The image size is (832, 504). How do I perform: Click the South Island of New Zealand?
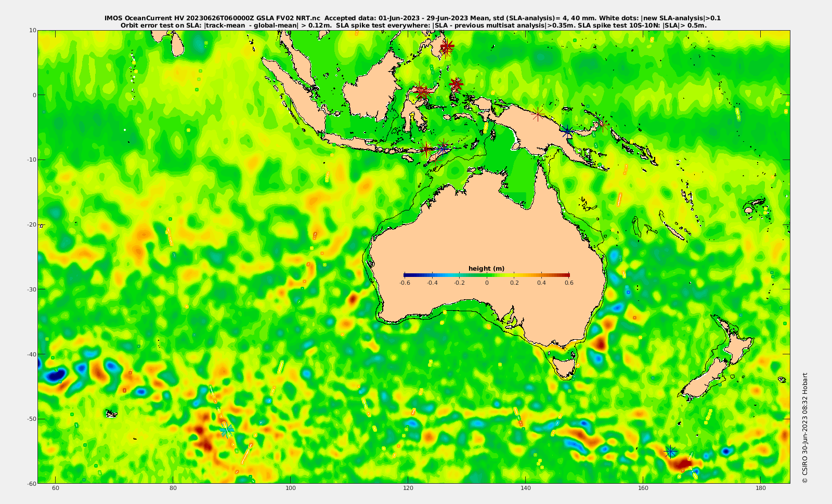(705, 380)
